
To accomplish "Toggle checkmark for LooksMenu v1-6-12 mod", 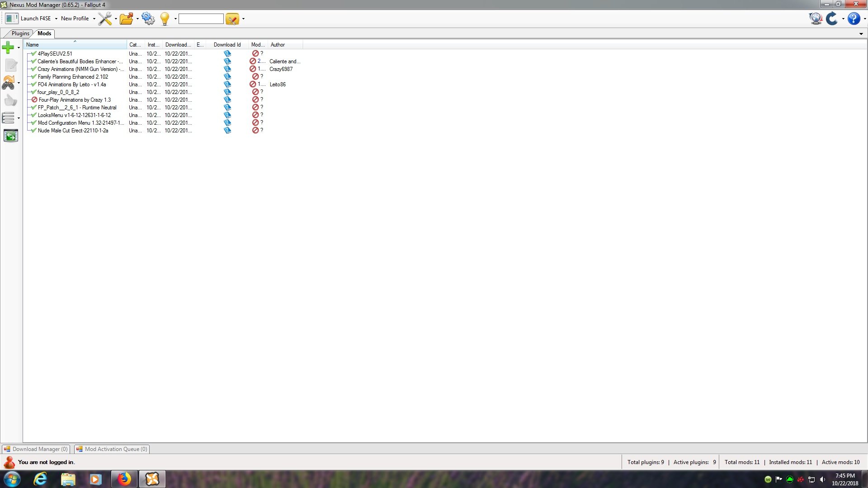I will [34, 115].
